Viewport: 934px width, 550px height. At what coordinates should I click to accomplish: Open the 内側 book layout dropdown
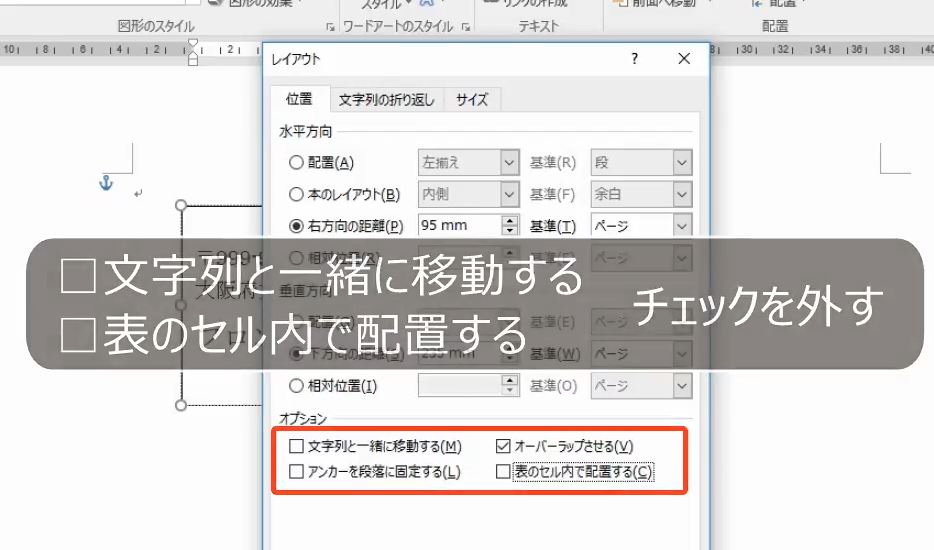[x=510, y=194]
